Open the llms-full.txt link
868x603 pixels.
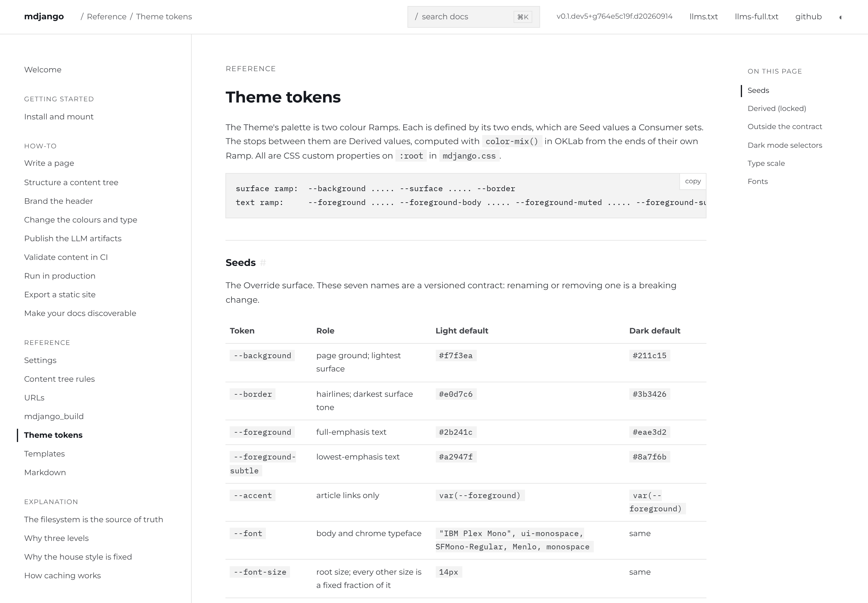click(x=756, y=17)
